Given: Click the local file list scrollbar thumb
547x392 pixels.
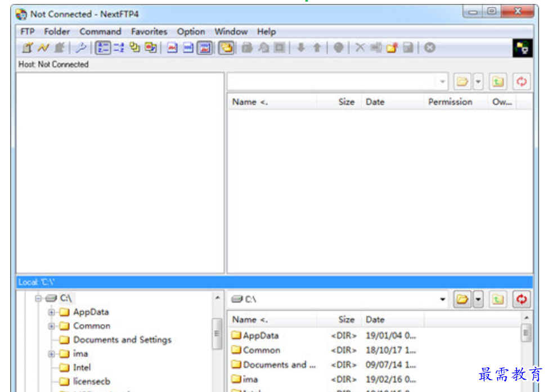Looking at the screenshot, I should click(x=526, y=333).
